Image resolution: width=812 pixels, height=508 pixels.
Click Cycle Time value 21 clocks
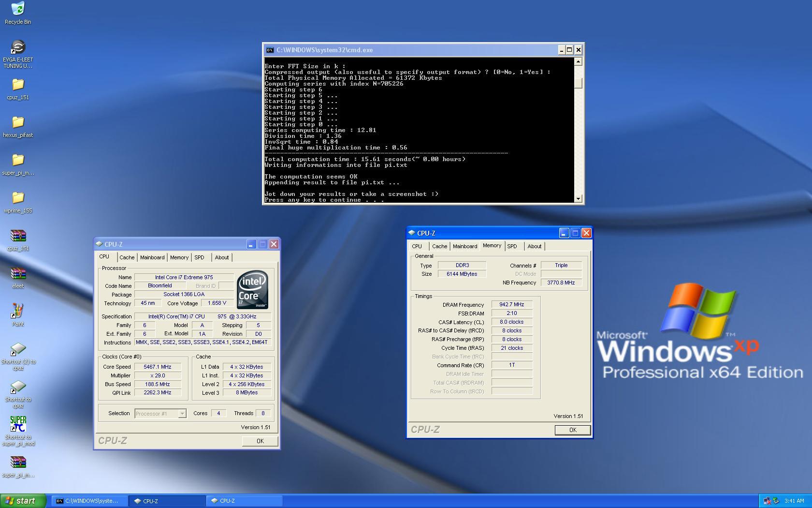512,348
